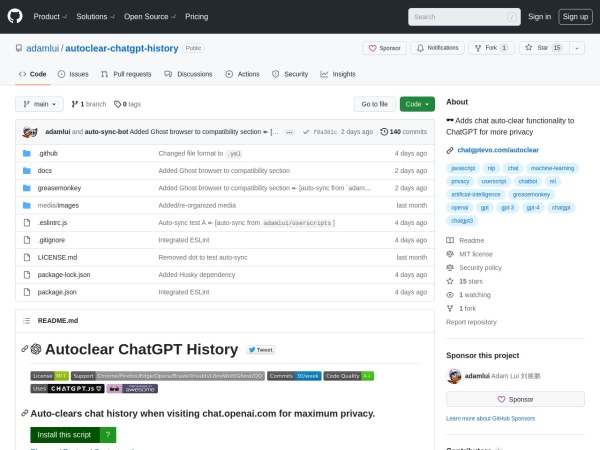Switch to the Code tab
This screenshot has height=450, width=600.
click(x=33, y=74)
